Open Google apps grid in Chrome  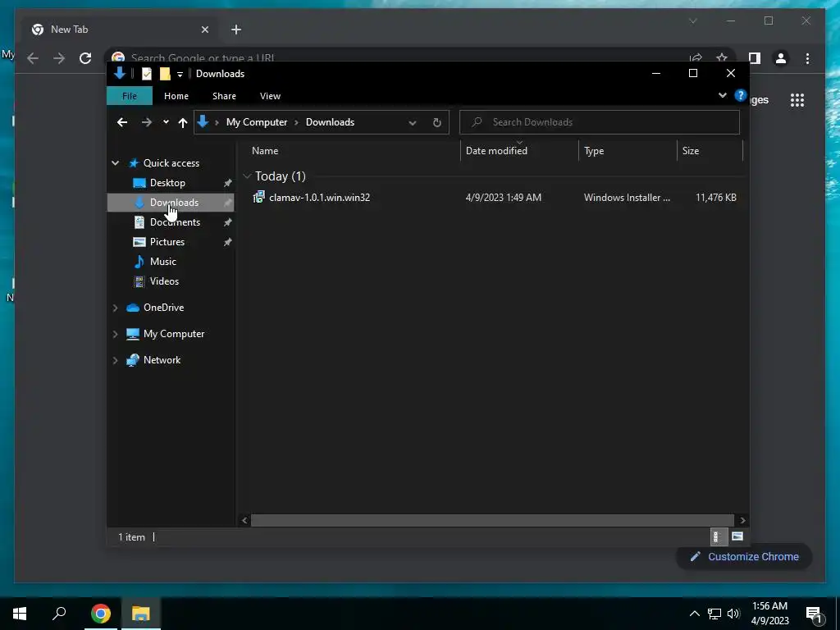[797, 99]
